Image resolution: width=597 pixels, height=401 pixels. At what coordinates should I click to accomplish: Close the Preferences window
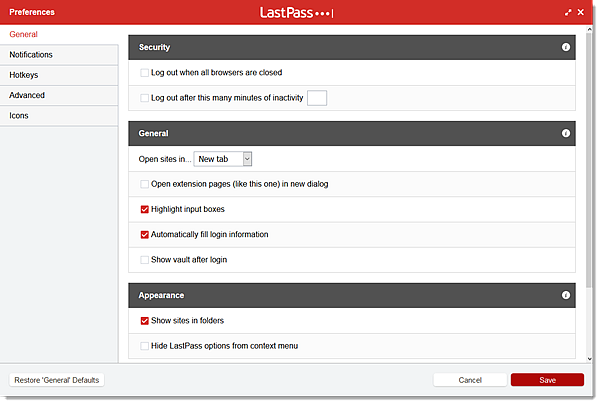pos(581,12)
